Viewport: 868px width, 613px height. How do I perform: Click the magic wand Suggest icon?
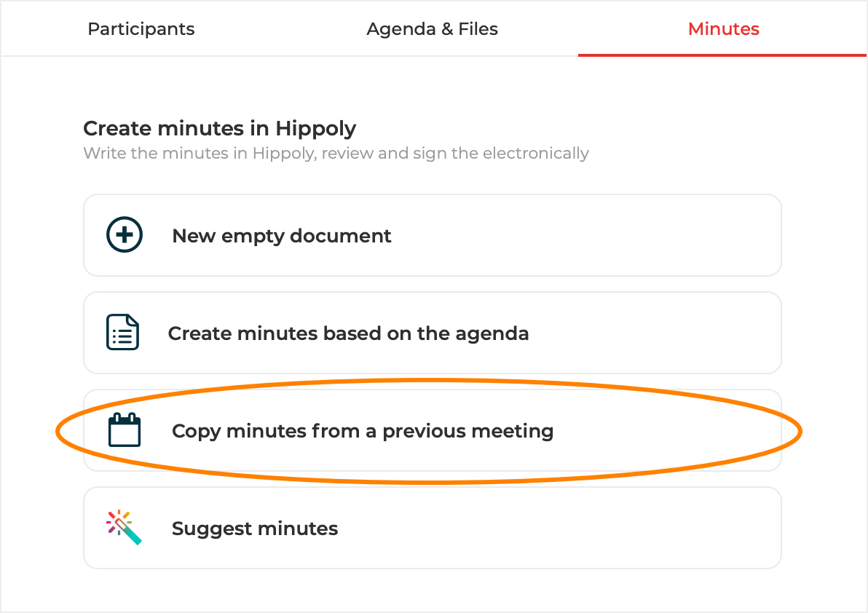tap(124, 528)
